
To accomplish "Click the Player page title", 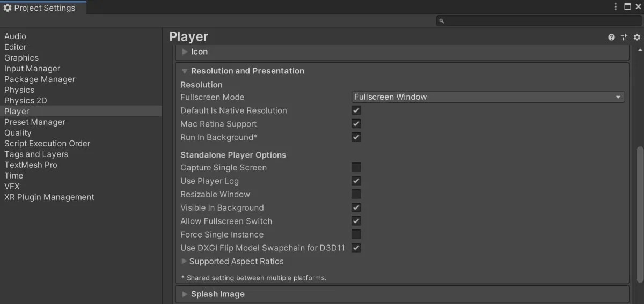I will [188, 36].
